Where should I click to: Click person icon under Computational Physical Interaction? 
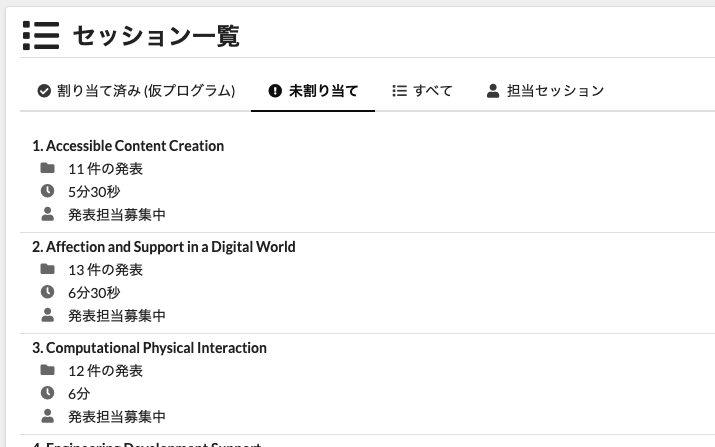point(47,415)
